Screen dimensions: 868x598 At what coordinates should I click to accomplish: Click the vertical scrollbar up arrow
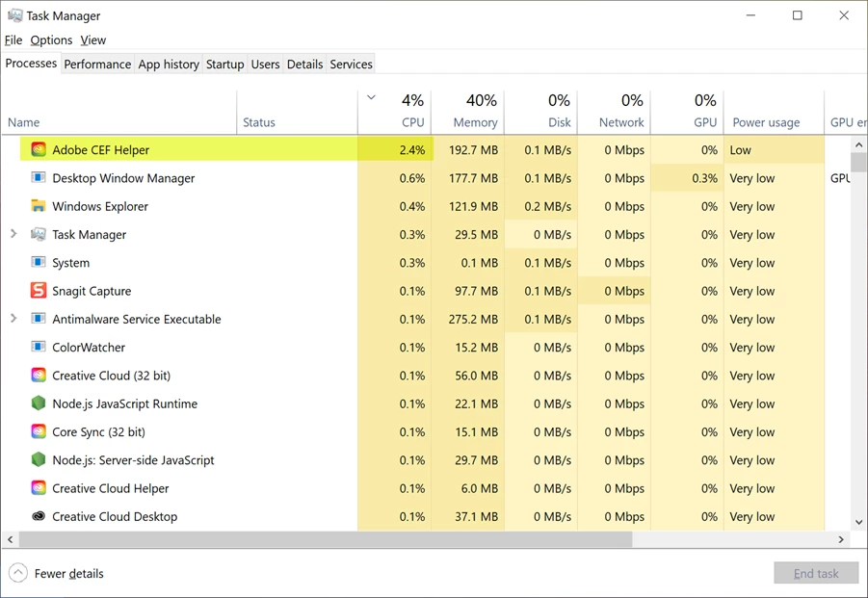[x=858, y=145]
